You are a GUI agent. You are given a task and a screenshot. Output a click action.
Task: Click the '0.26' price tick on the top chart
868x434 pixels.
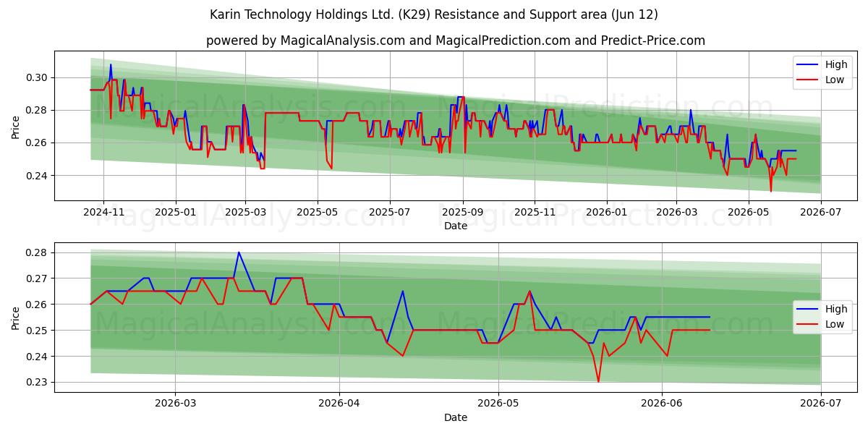(37, 142)
